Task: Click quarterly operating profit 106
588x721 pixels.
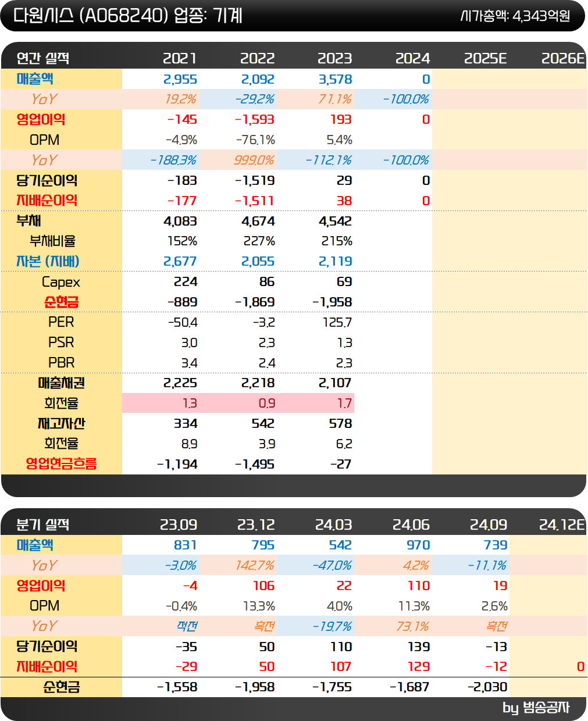Action: [264, 586]
